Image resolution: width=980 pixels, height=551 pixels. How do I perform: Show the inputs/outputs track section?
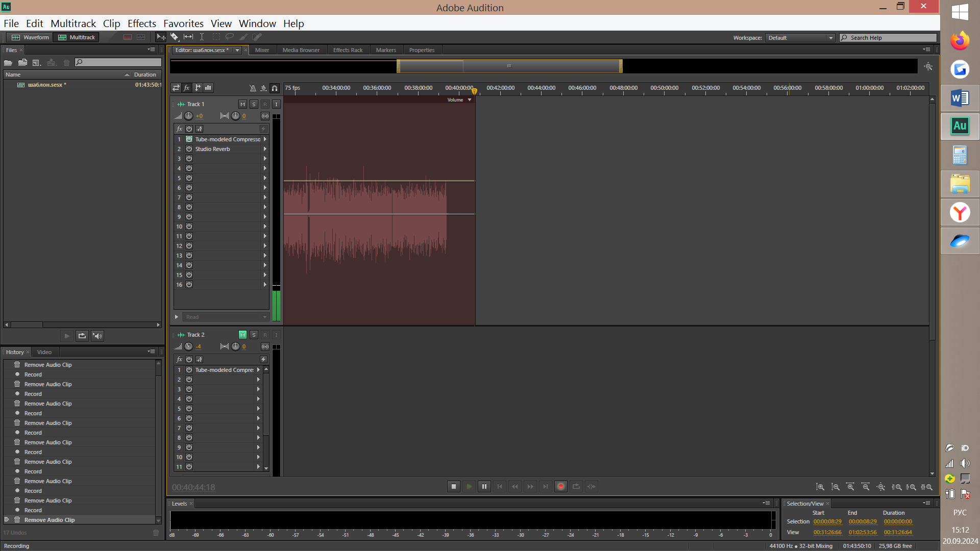click(176, 88)
